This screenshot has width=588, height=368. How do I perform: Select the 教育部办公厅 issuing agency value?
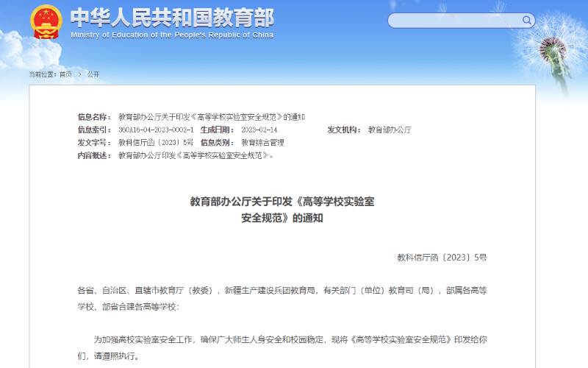point(390,130)
